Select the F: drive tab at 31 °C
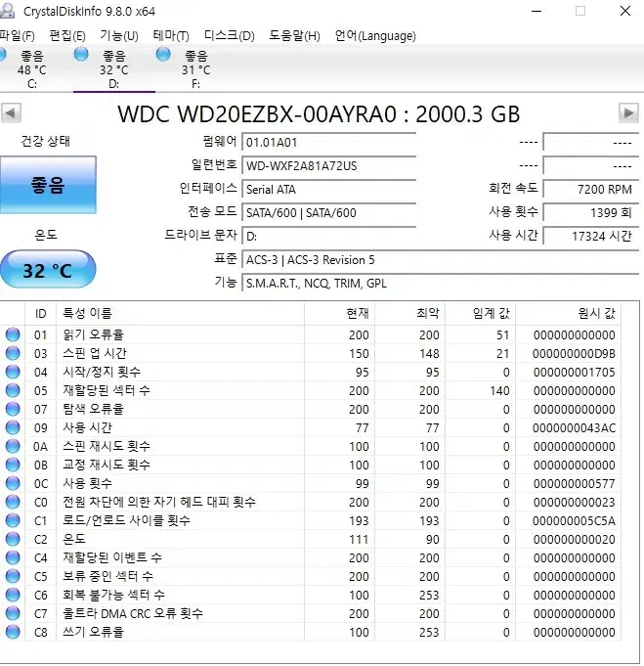The width and height of the screenshot is (644, 666). click(195, 68)
